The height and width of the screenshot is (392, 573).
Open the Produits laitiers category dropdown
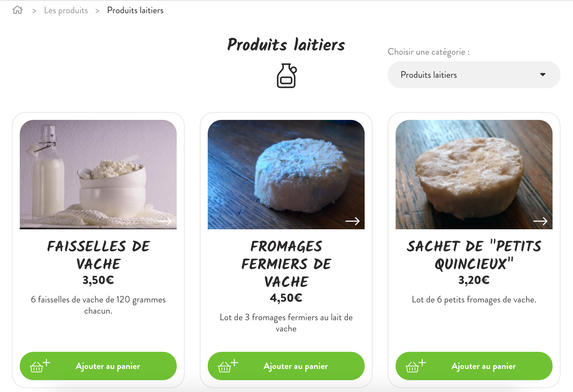tap(474, 75)
